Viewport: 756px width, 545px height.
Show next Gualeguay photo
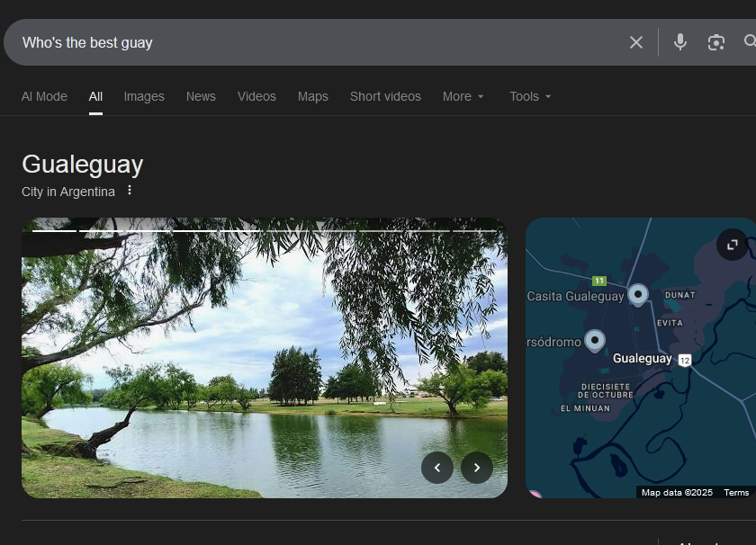click(477, 468)
